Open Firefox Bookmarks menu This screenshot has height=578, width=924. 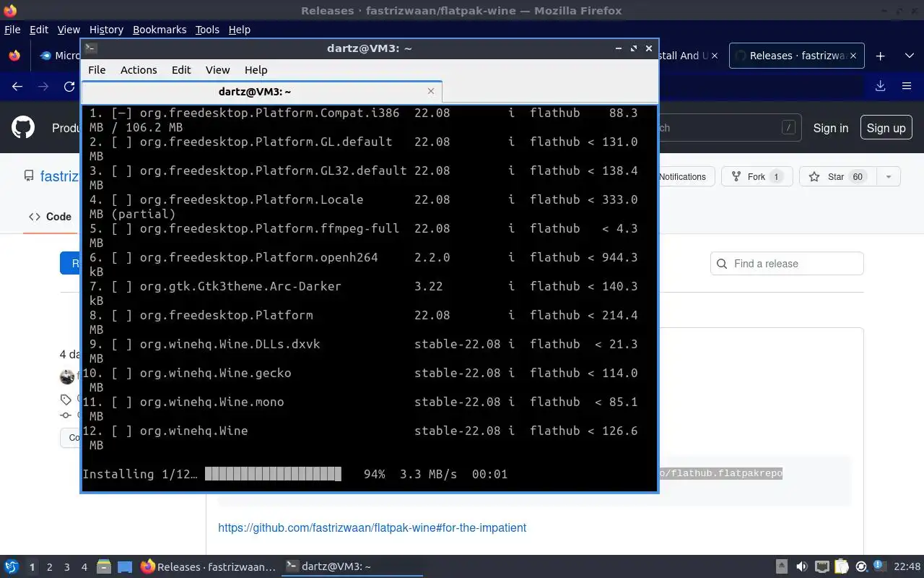(x=160, y=30)
